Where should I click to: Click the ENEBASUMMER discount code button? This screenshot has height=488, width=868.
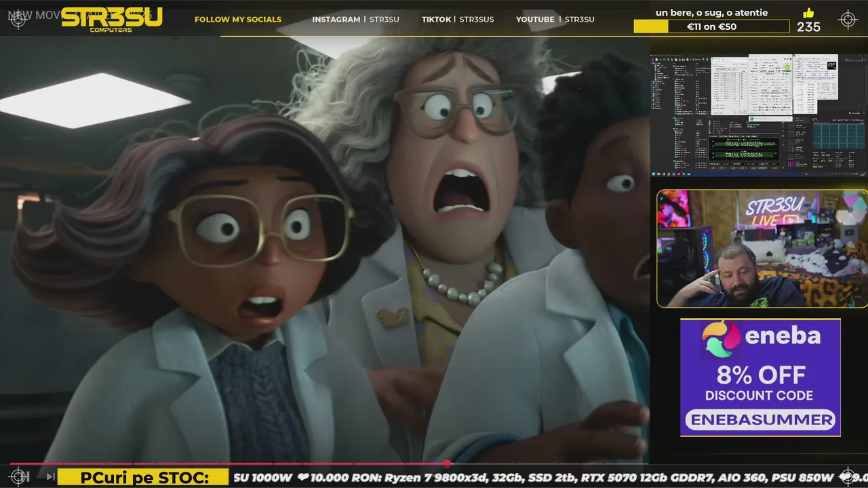[760, 420]
